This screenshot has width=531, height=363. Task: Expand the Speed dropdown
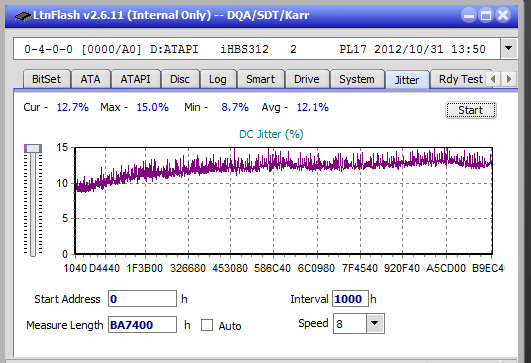tap(375, 323)
